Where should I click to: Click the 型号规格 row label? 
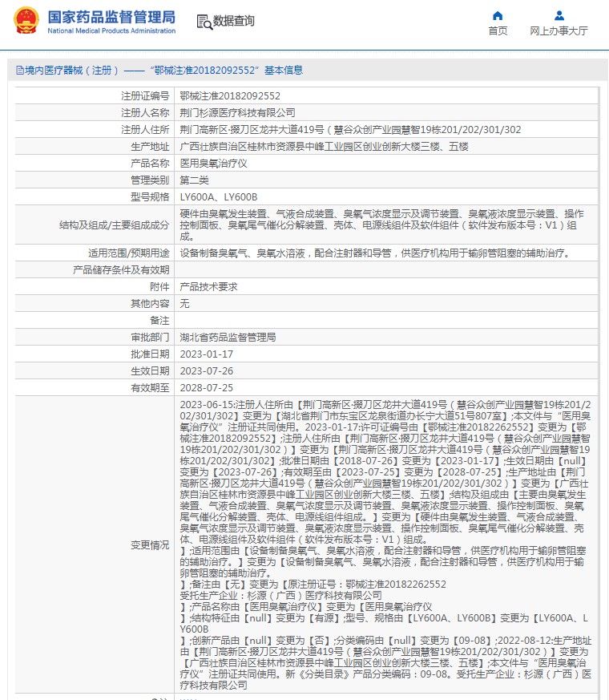tap(150, 197)
